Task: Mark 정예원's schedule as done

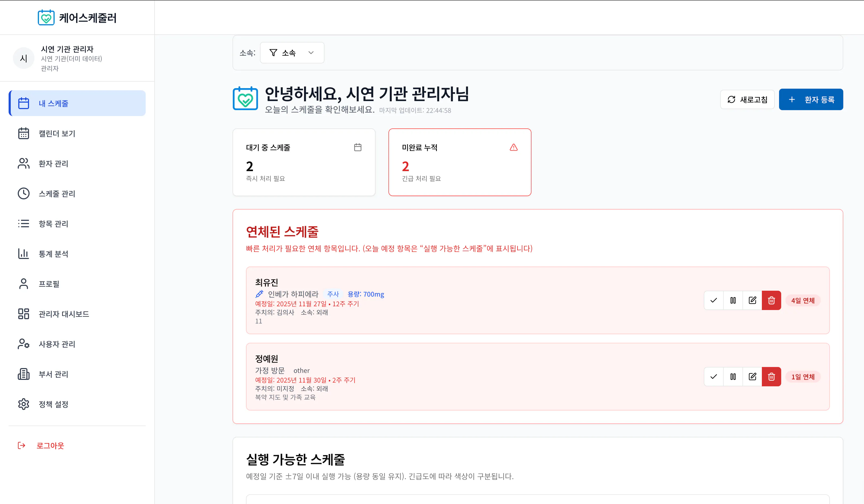Action: (713, 377)
